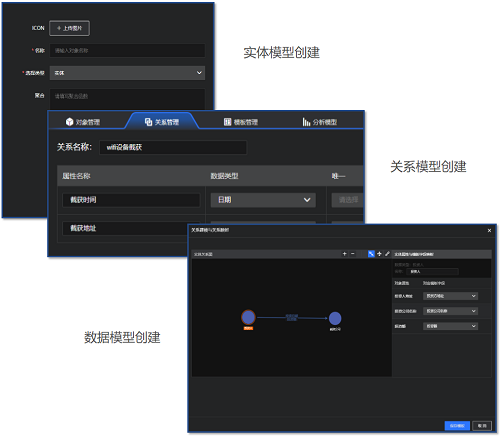
Task: Click the copy icon on 关系管理 tab
Action: tap(148, 122)
